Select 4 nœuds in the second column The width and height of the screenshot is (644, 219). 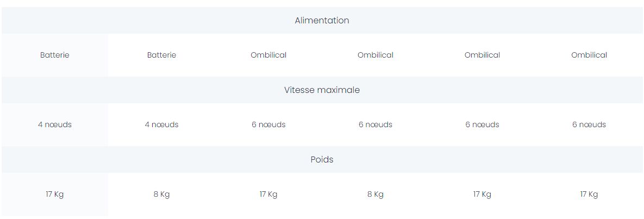tap(161, 124)
